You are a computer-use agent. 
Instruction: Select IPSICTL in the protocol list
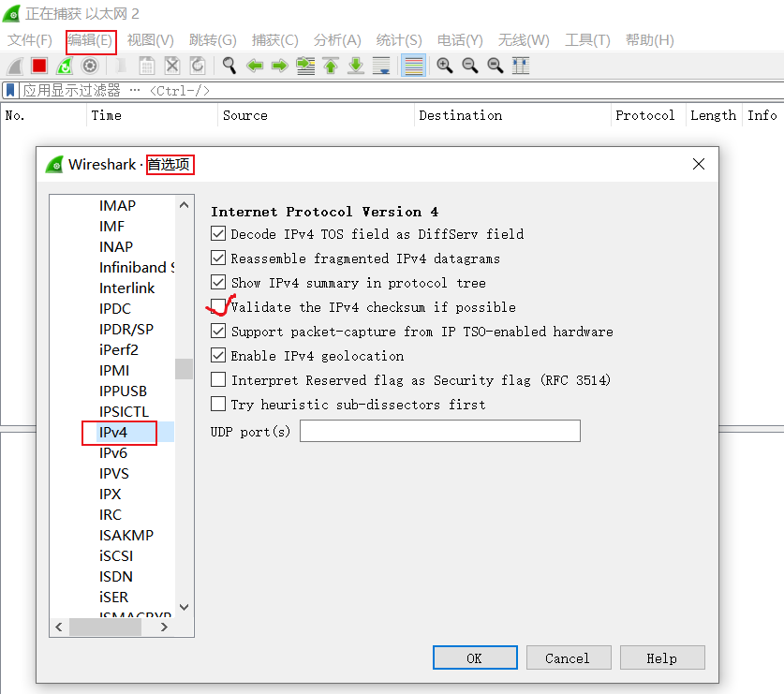tap(124, 412)
